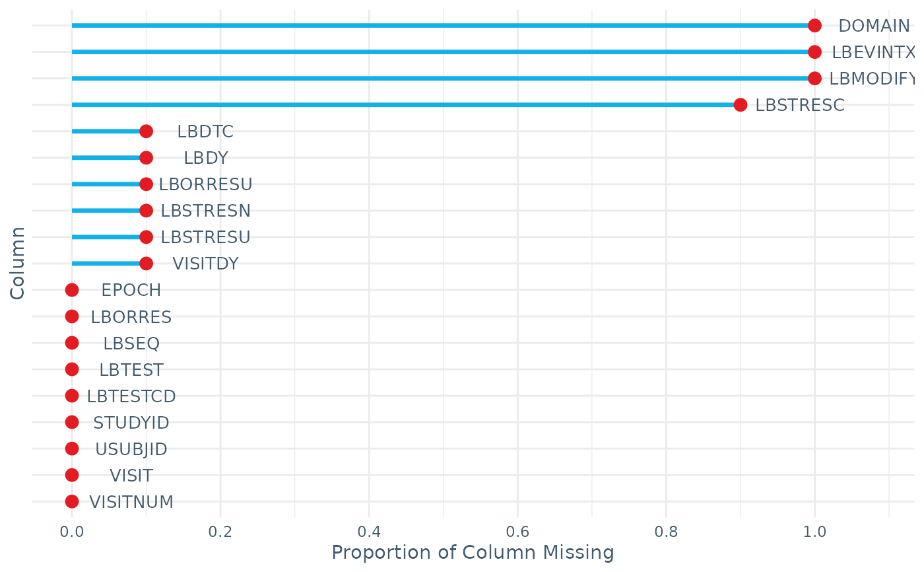Select the EPOCH red dot
The height and width of the screenshot is (572, 924).
coord(72,290)
